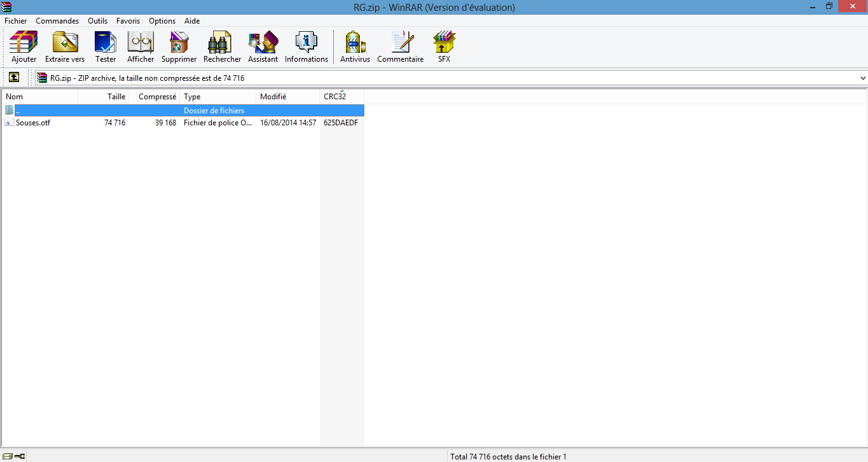Sort by the Compressé column header
Viewport: 868px width, 462px height.
(x=155, y=97)
